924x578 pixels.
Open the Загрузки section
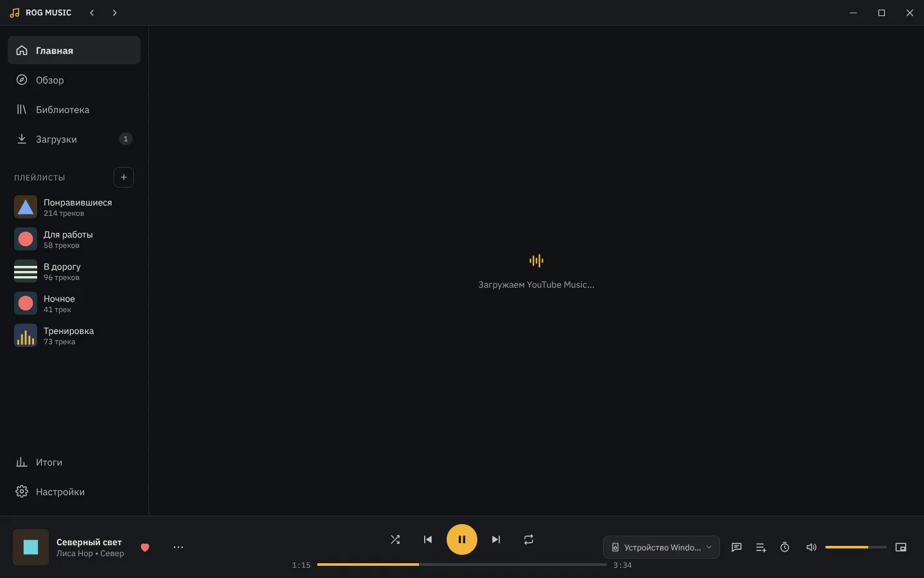(74, 139)
